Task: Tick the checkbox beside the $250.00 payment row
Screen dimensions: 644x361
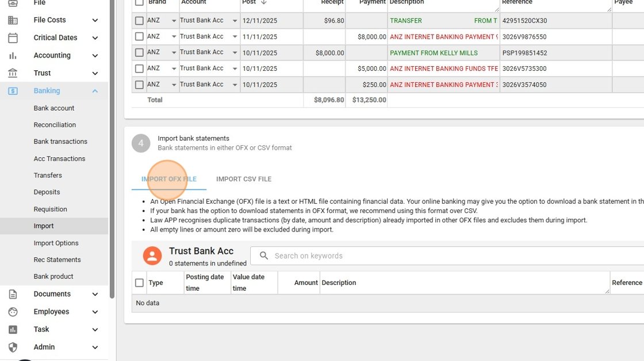Action: pos(139,85)
